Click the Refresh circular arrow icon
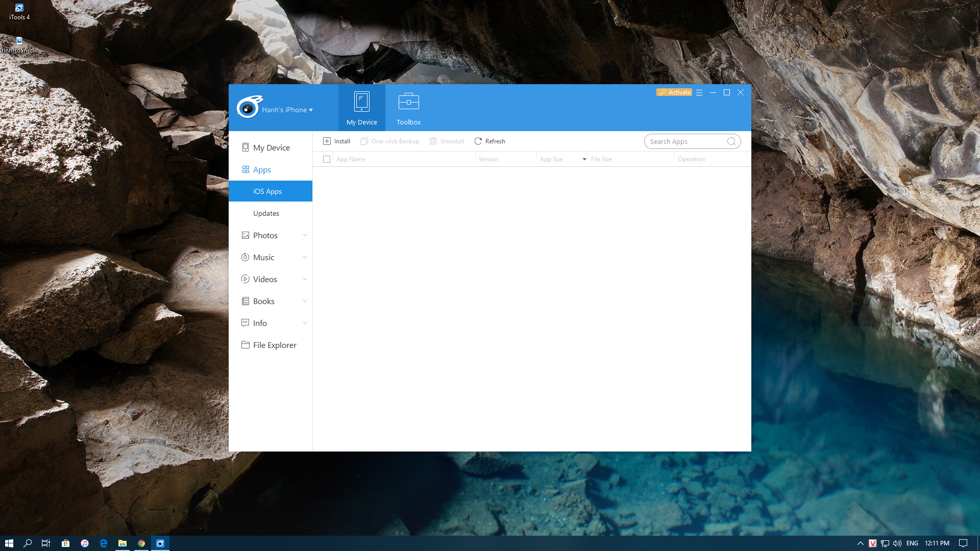The width and height of the screenshot is (980, 551). coord(478,141)
